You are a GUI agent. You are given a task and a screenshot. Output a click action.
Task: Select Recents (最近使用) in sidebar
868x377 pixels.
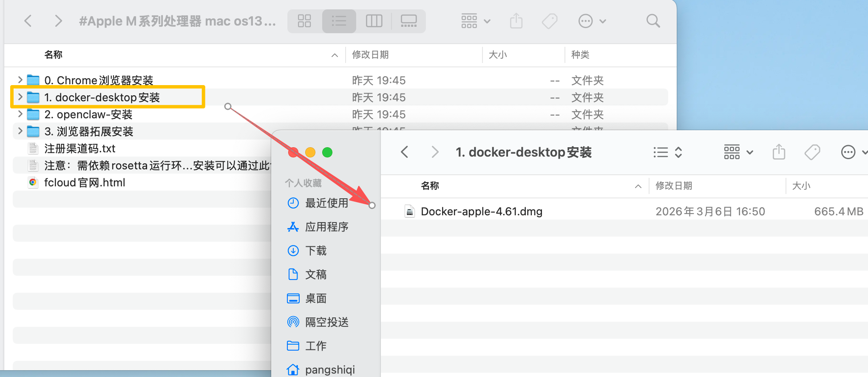coord(326,203)
